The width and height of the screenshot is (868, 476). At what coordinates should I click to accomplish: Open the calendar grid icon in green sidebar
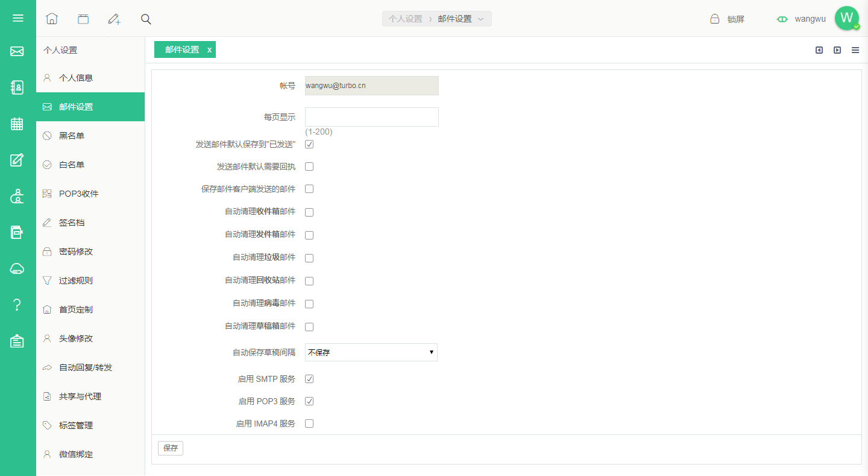coord(17,124)
